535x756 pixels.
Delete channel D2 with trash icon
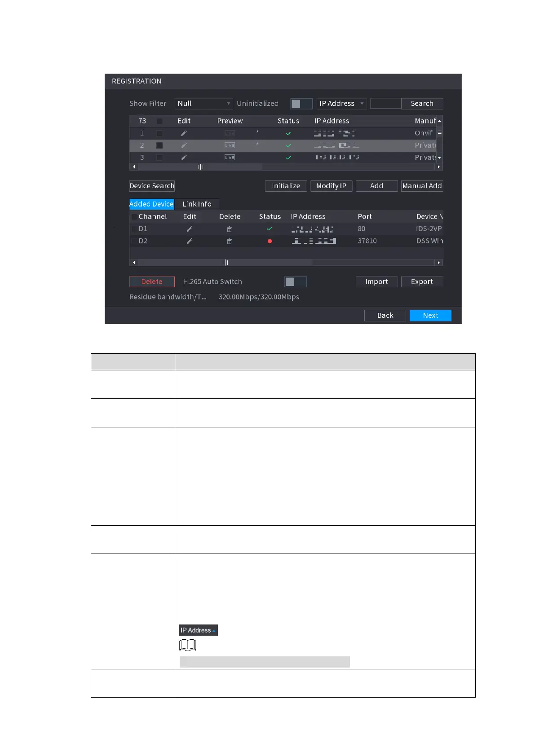229,241
